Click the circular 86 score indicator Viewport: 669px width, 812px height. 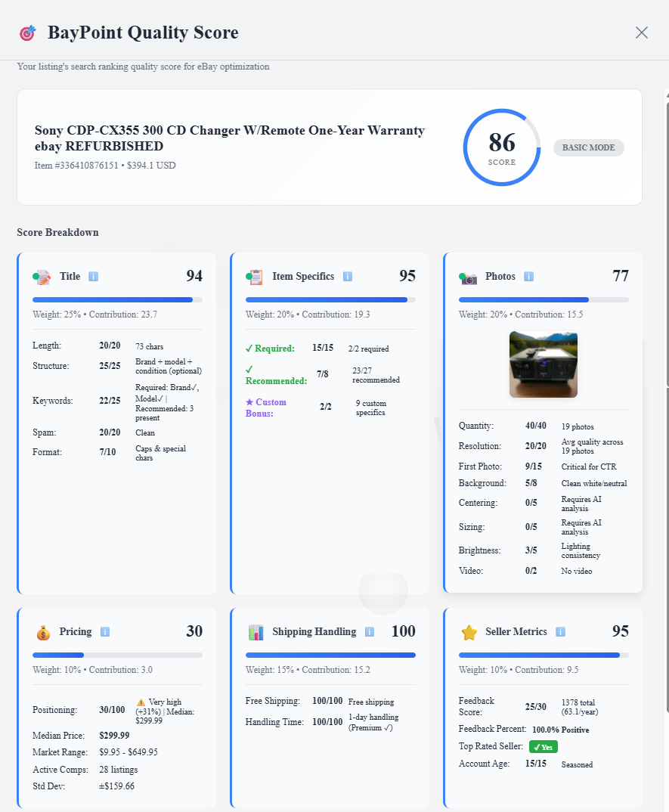point(501,147)
